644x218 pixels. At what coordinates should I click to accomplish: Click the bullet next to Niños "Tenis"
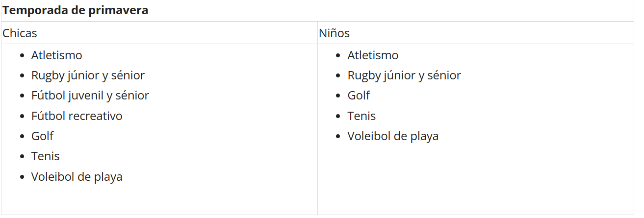tap(338, 117)
